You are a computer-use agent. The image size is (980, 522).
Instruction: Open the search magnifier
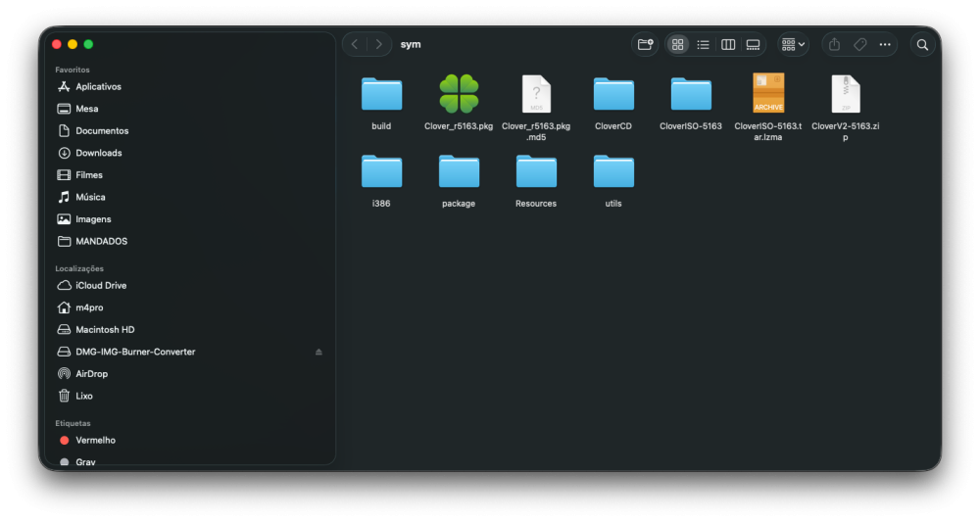click(922, 44)
